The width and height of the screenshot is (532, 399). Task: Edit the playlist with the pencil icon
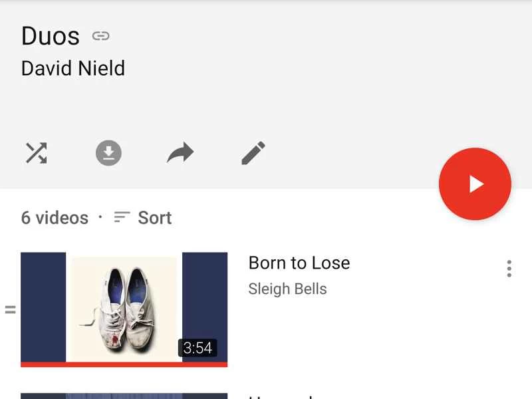[251, 153]
